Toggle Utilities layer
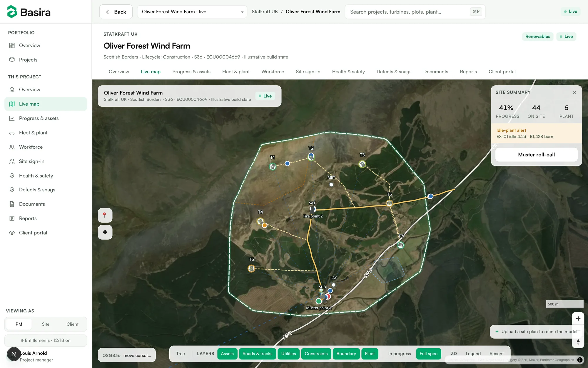 (x=288, y=354)
